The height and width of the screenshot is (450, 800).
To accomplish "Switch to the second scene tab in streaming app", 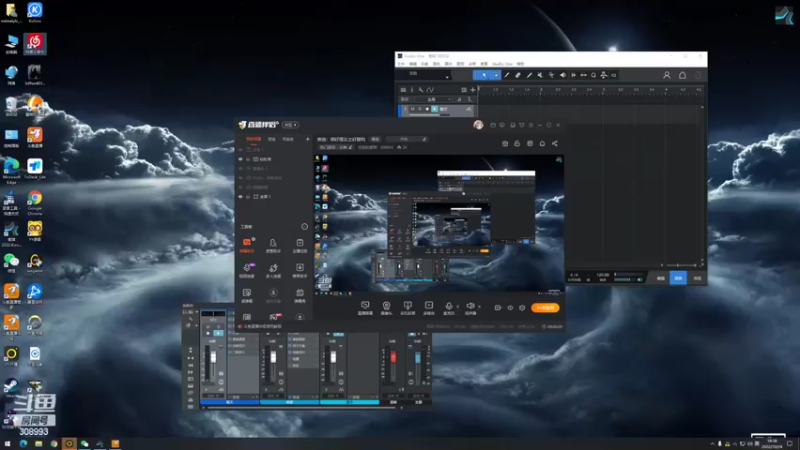I will 272,139.
